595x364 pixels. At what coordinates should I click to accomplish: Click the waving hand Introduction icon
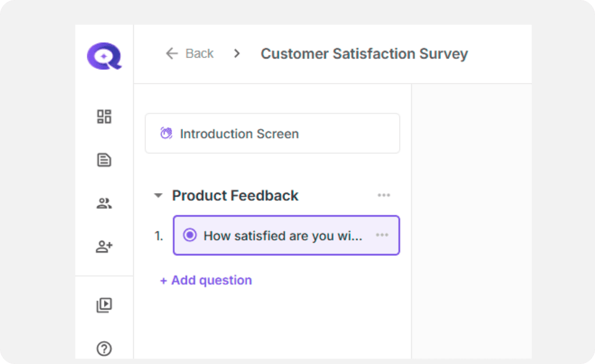point(166,134)
